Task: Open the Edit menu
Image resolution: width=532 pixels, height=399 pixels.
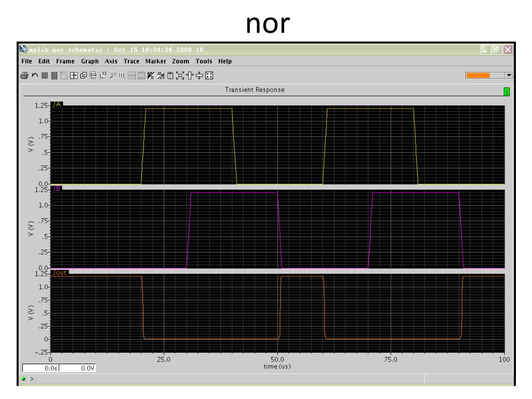Action: click(44, 61)
